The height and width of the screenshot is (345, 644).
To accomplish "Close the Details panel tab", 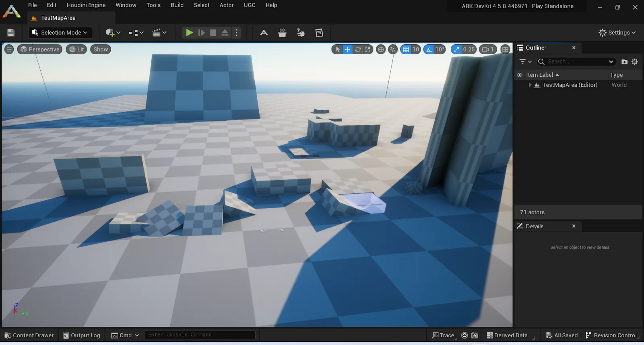I will pos(574,226).
